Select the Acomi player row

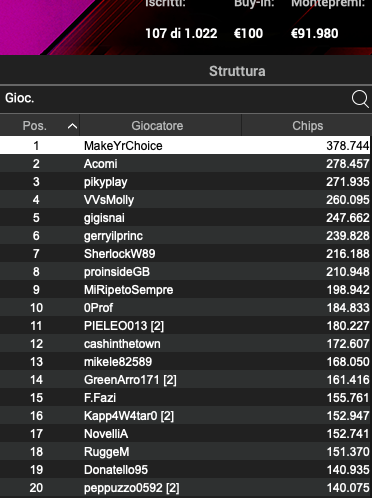(x=185, y=163)
